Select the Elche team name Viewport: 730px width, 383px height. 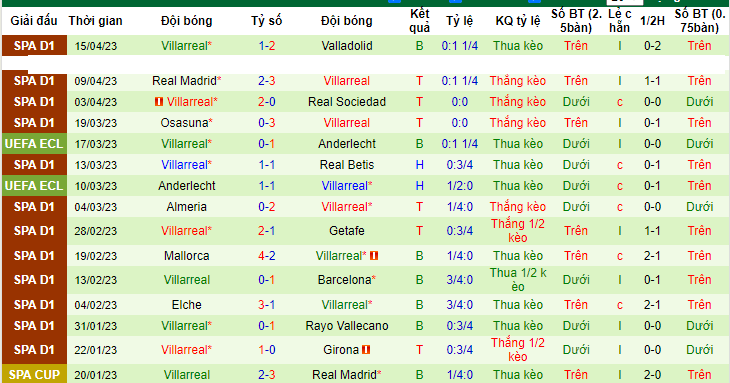pyautogui.click(x=187, y=305)
